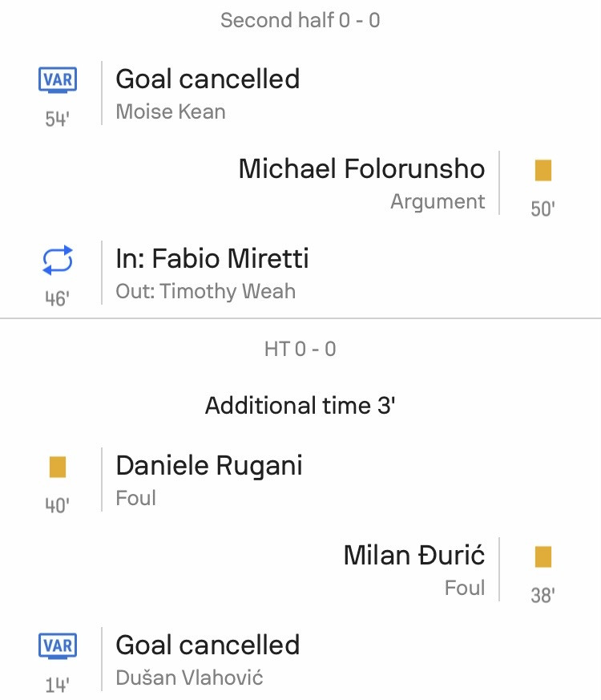Click Michael Folorunsho's yellow card icon
Viewport: 601px width, 700px height.
point(543,170)
